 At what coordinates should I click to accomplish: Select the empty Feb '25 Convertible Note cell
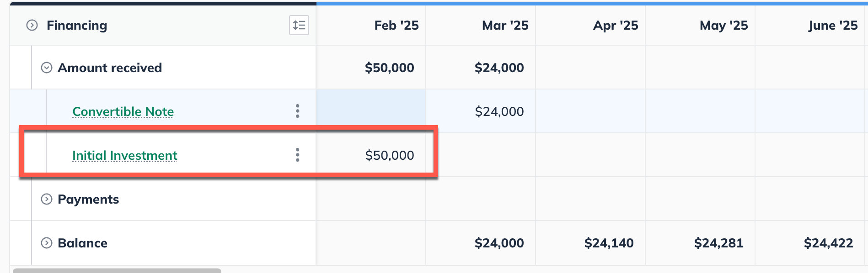coord(370,111)
